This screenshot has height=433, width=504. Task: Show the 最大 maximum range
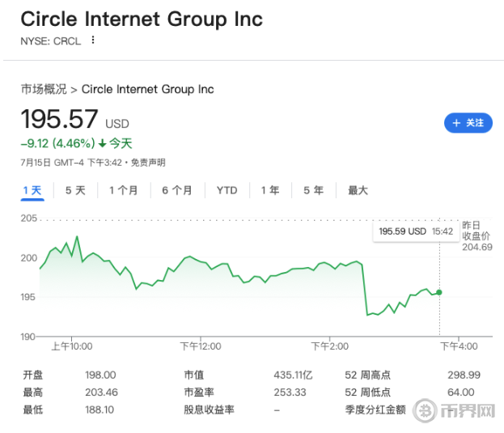(x=358, y=190)
